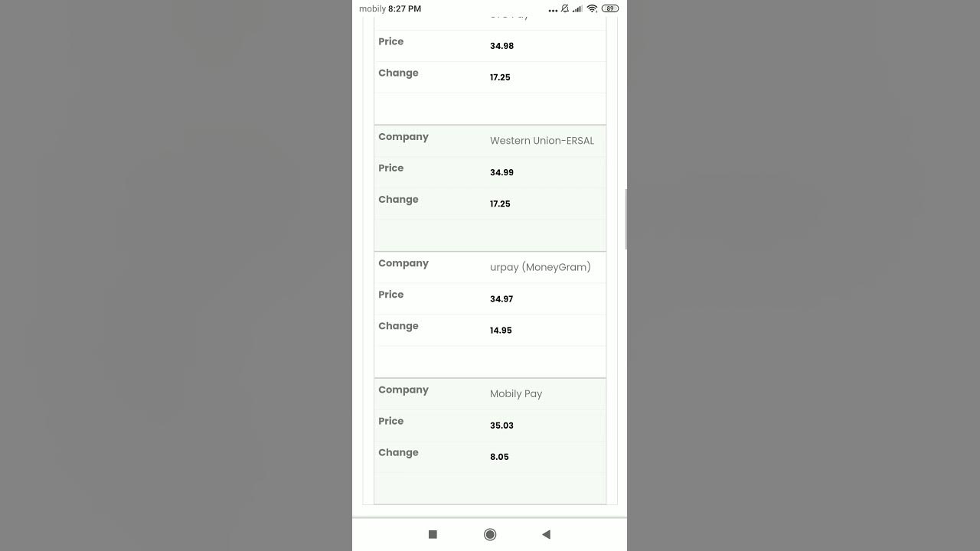Click the 34.98 price in top row
Viewport: 980px width, 551px height.
point(501,46)
